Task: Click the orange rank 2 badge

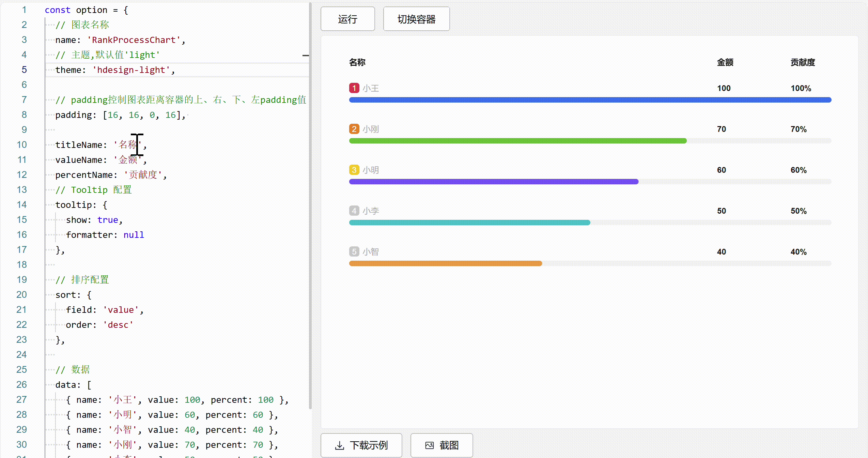Action: [354, 129]
